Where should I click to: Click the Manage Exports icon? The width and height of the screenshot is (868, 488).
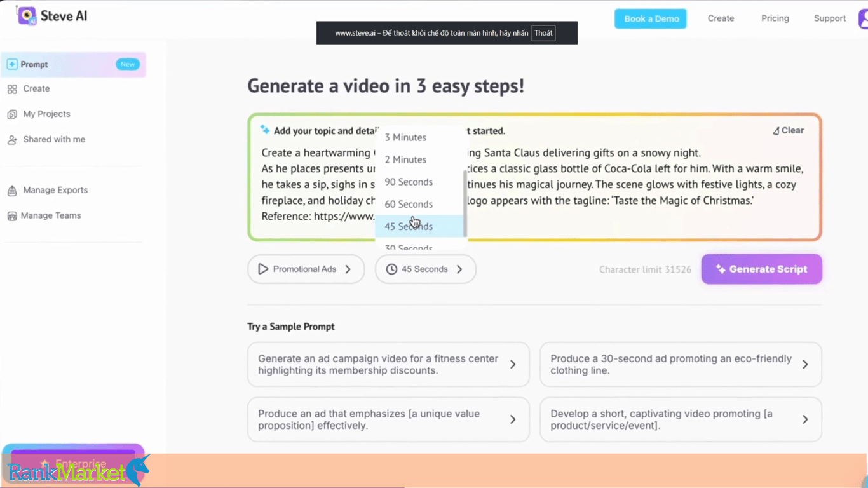(x=12, y=191)
